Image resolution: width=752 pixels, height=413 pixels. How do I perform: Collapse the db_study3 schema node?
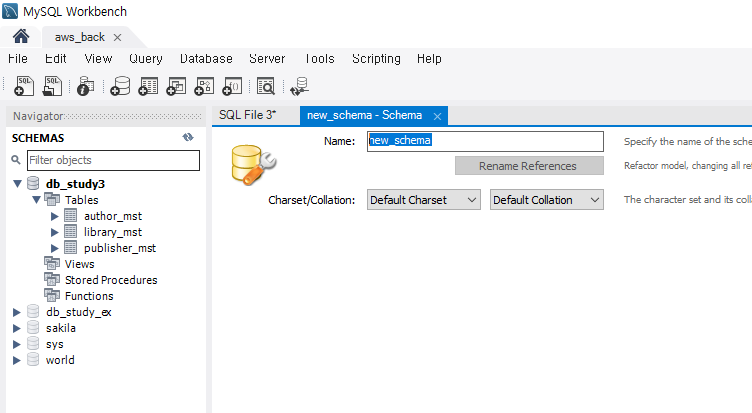(17, 183)
